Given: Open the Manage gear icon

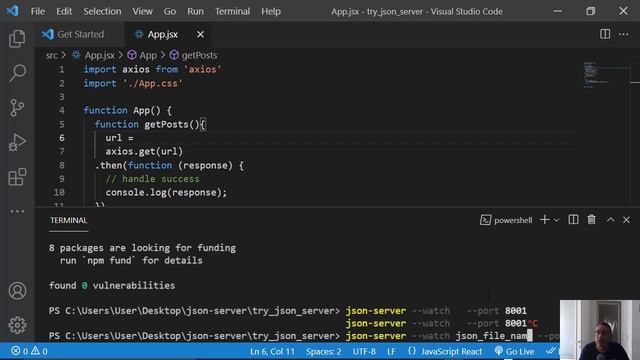Looking at the screenshot, I should 17,325.
